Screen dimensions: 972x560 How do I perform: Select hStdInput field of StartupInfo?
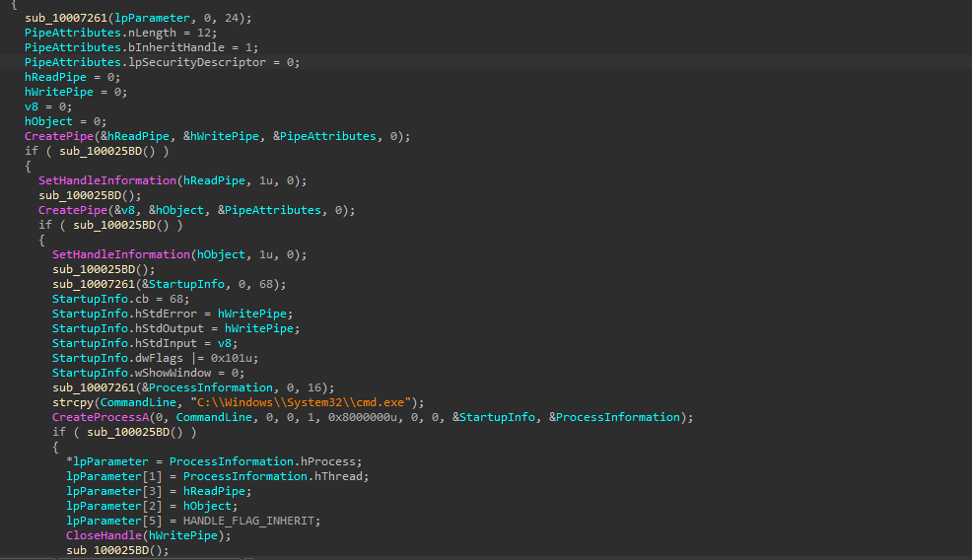point(167,343)
